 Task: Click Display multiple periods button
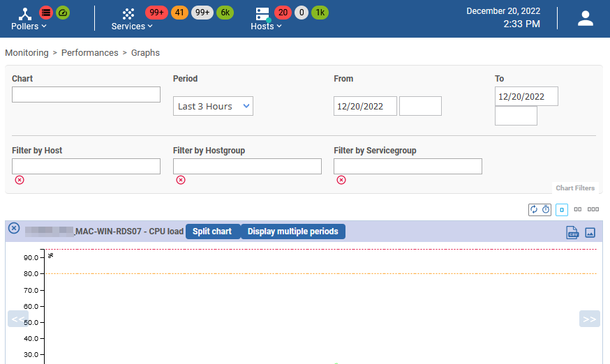coord(293,232)
